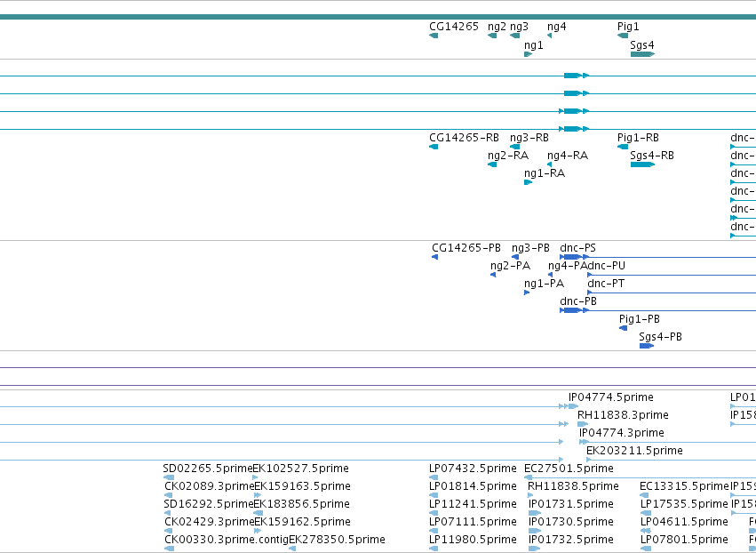Select the LP04611.5prime EST label
The width and height of the screenshot is (756, 553).
[684, 522]
